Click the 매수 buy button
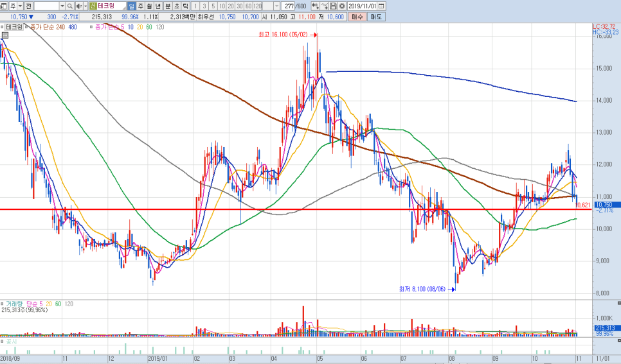Viewport: 621px width, 364px height. tap(357, 17)
